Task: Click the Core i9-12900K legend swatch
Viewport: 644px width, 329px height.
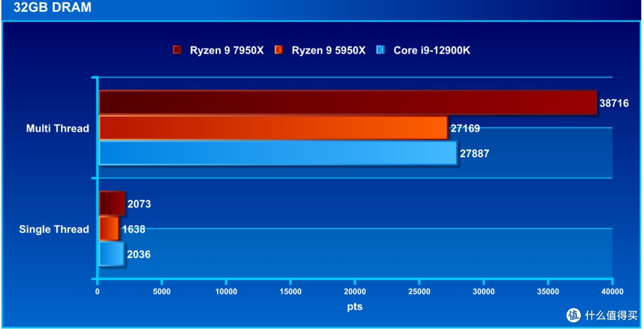Action: tap(380, 50)
